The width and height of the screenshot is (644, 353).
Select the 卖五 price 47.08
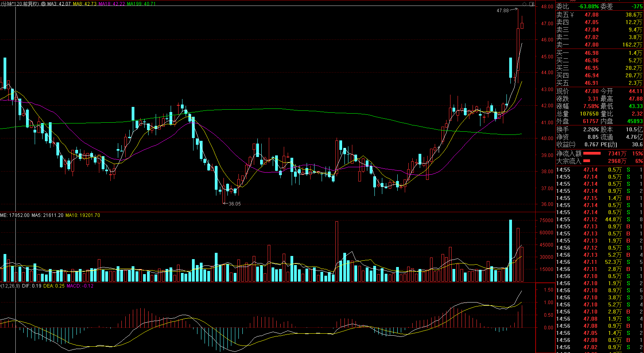[592, 15]
